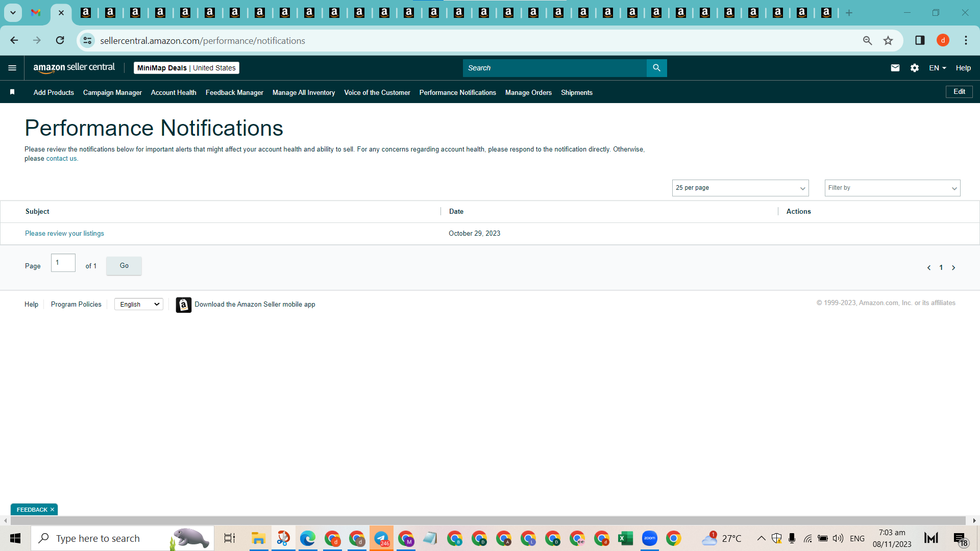
Task: Open Excel from taskbar
Action: pyautogui.click(x=625, y=538)
